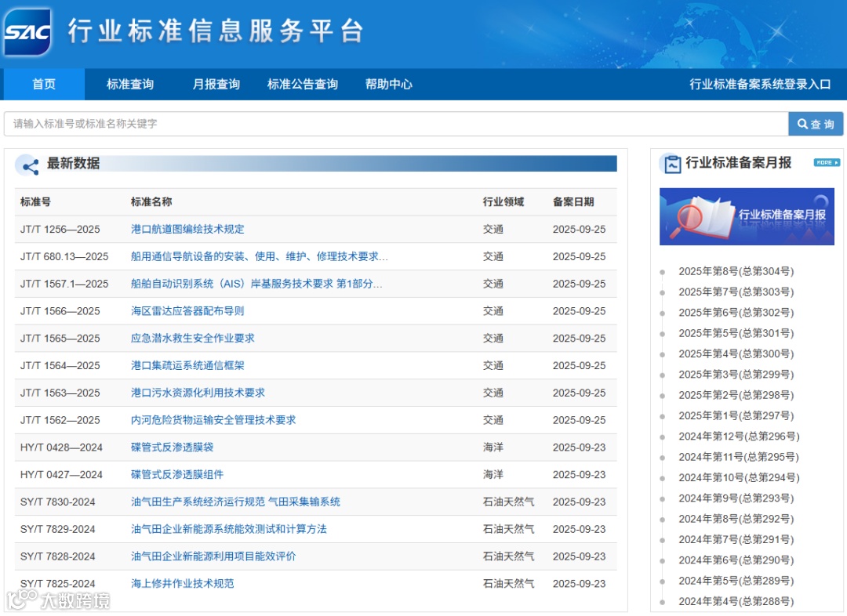Open report 2024年第6号(总第290号)

[x=736, y=560]
